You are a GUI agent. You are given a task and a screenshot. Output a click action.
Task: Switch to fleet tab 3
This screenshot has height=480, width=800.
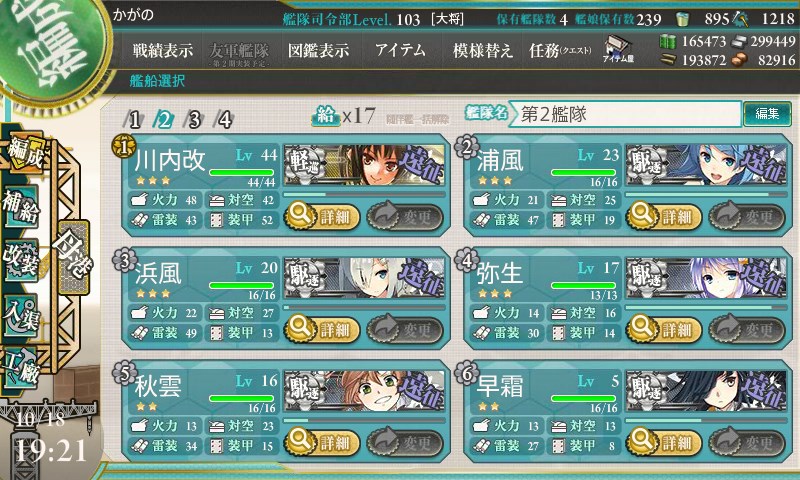click(194, 120)
